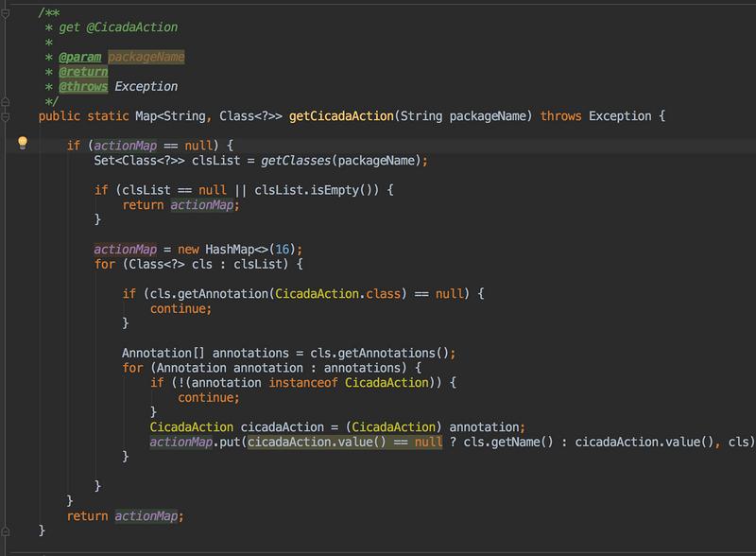Click the Set<Class<?>> type declaration

pos(139,161)
